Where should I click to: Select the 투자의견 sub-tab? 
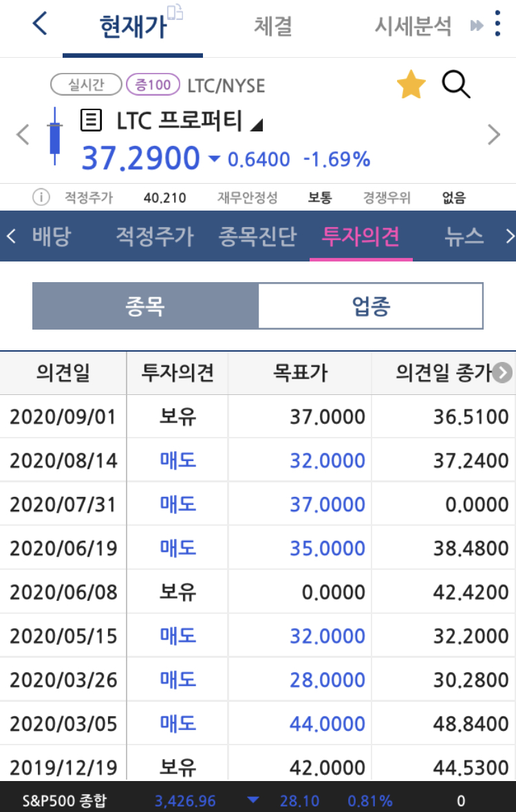pos(361,237)
